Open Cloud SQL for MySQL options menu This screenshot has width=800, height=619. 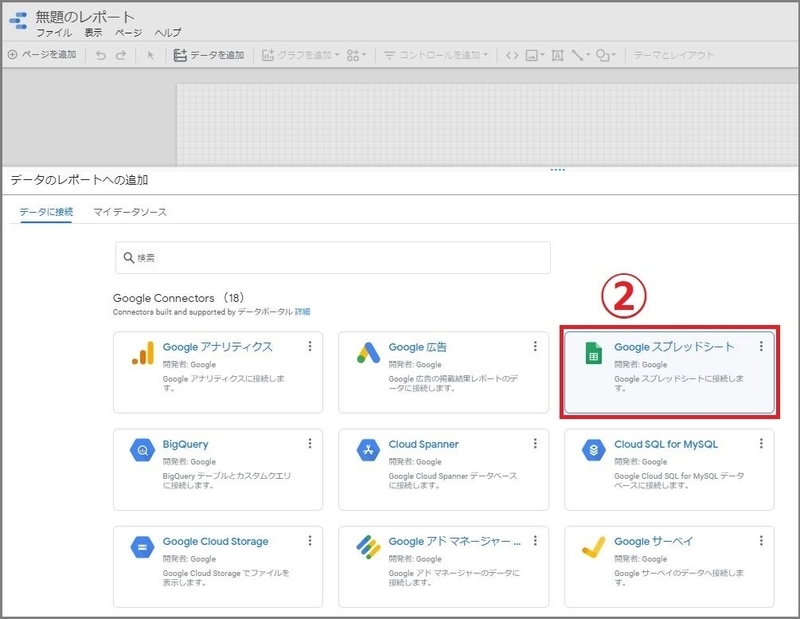pyautogui.click(x=761, y=444)
